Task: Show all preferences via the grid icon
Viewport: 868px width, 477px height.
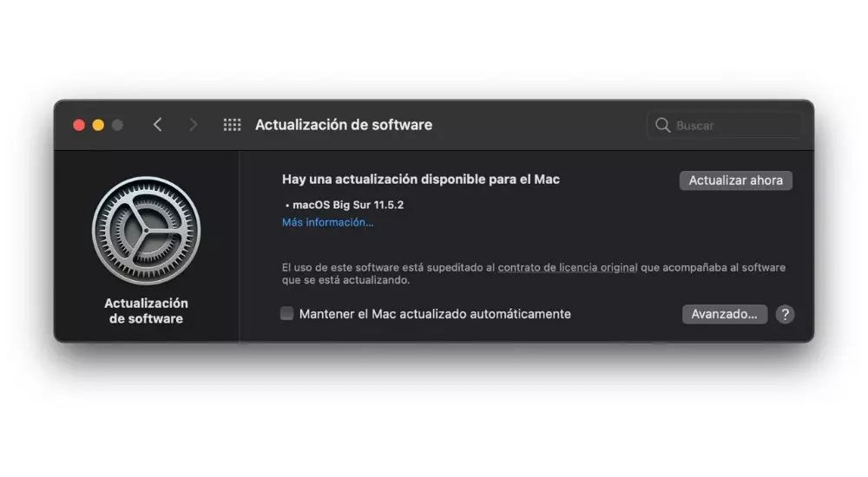Action: coord(232,125)
